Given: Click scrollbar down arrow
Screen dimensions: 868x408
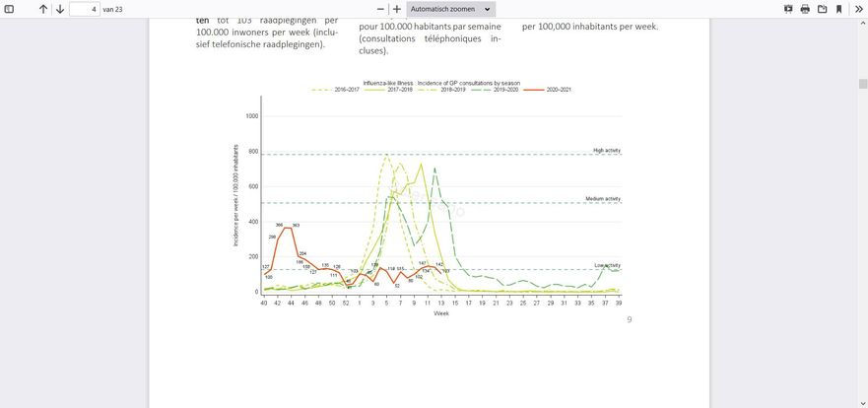Looking at the screenshot, I should pos(862,403).
